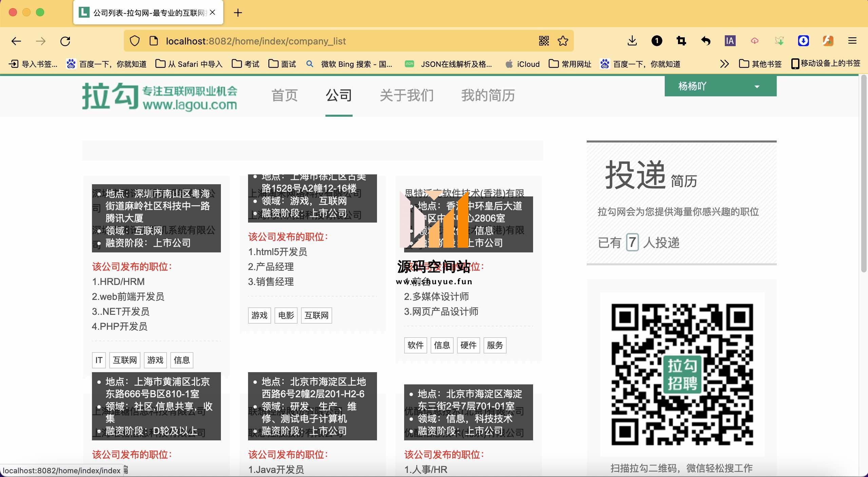Open a new tab with the plus button
Image resolution: width=868 pixels, height=477 pixels.
click(238, 13)
